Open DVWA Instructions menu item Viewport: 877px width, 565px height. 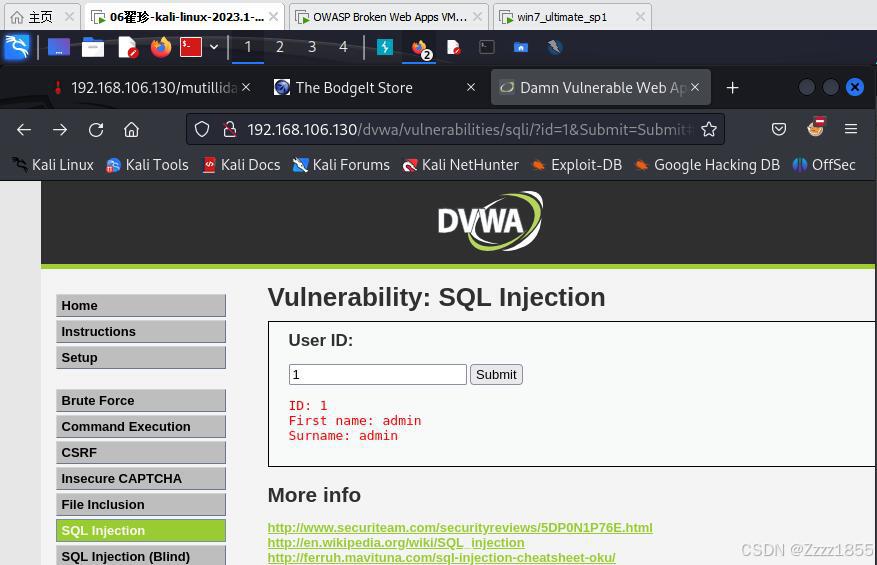pos(141,332)
